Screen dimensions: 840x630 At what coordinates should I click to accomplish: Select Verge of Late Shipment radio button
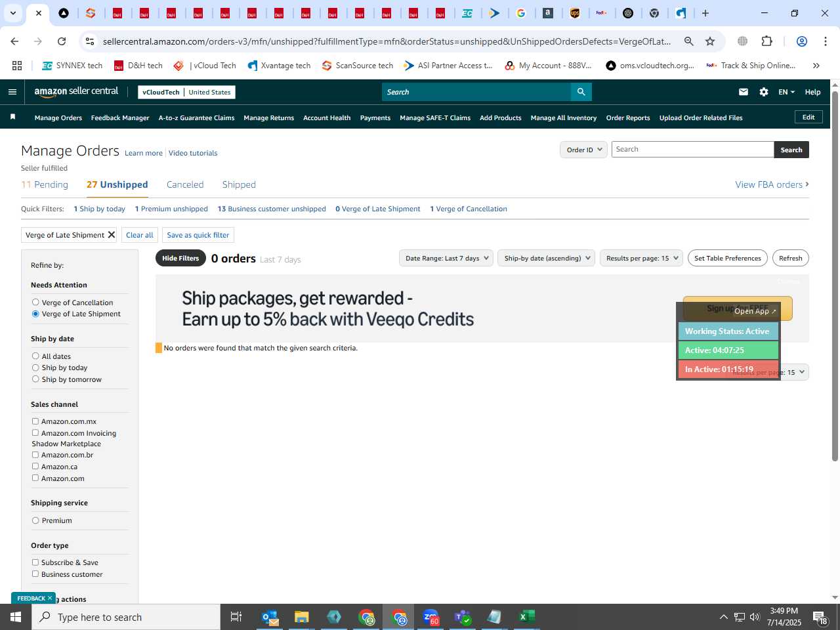click(x=35, y=314)
